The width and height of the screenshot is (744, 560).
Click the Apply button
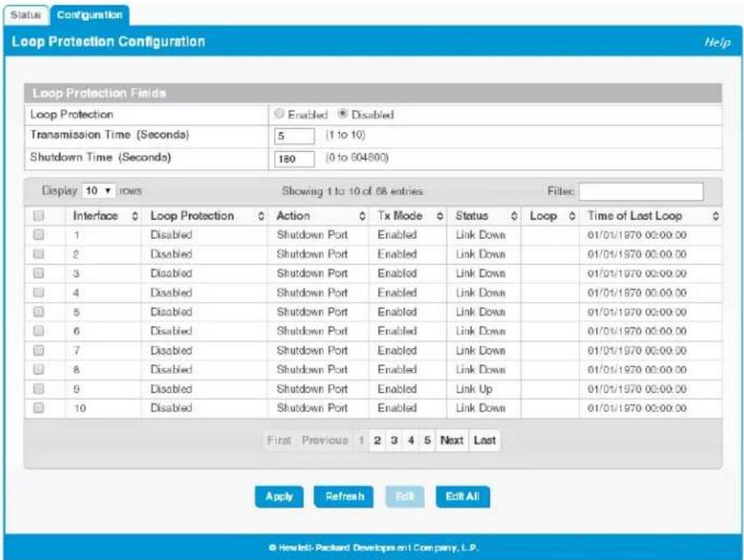pos(279,497)
